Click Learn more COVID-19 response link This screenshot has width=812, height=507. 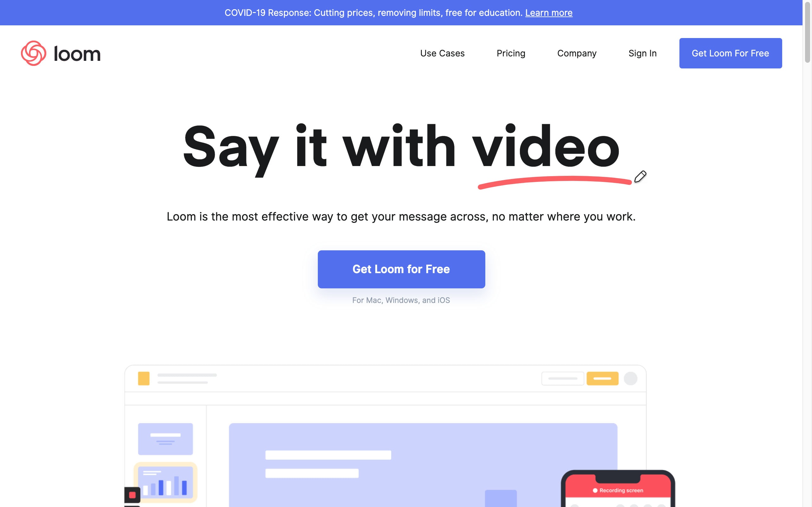click(x=549, y=12)
